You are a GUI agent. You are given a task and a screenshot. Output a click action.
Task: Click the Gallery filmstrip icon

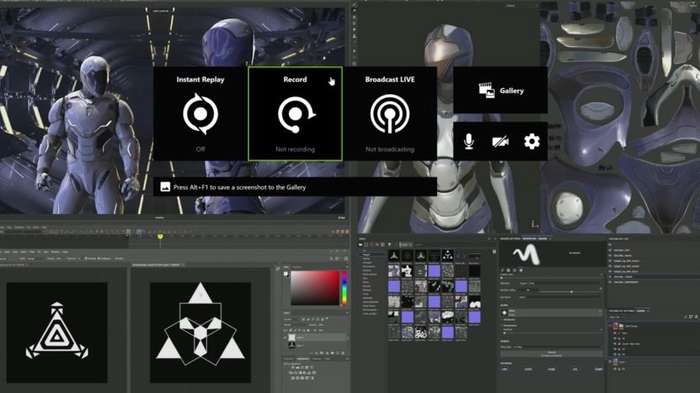(x=487, y=90)
